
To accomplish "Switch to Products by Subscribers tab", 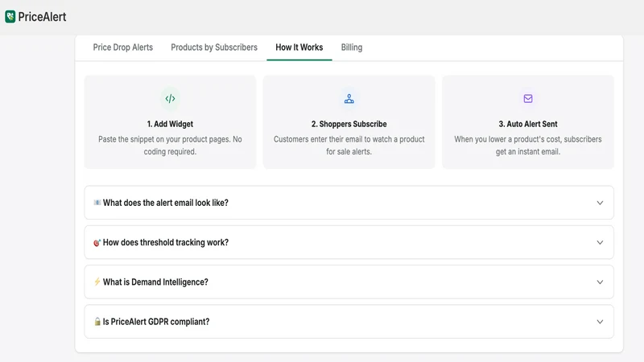I will coord(214,47).
